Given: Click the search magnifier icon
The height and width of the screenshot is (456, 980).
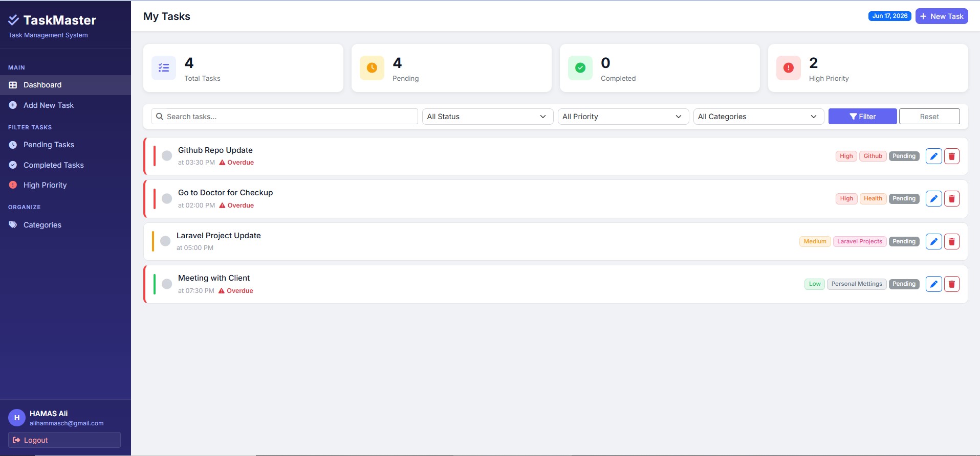Looking at the screenshot, I should (x=160, y=117).
